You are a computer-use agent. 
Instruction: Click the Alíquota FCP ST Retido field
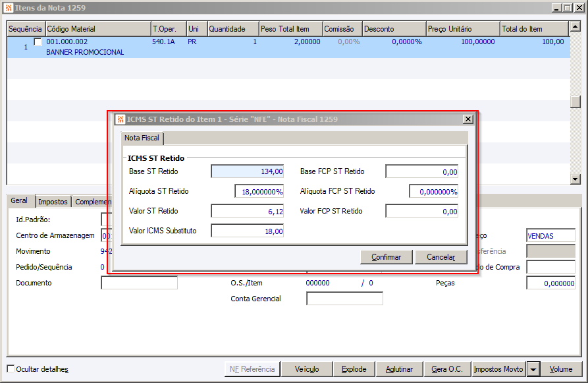point(433,191)
